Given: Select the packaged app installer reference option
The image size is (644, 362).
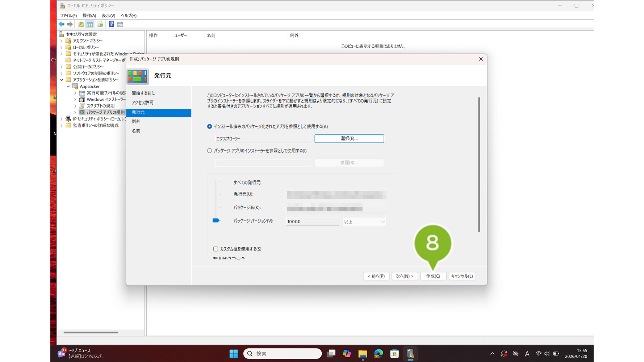Looking at the screenshot, I should pyautogui.click(x=210, y=151).
